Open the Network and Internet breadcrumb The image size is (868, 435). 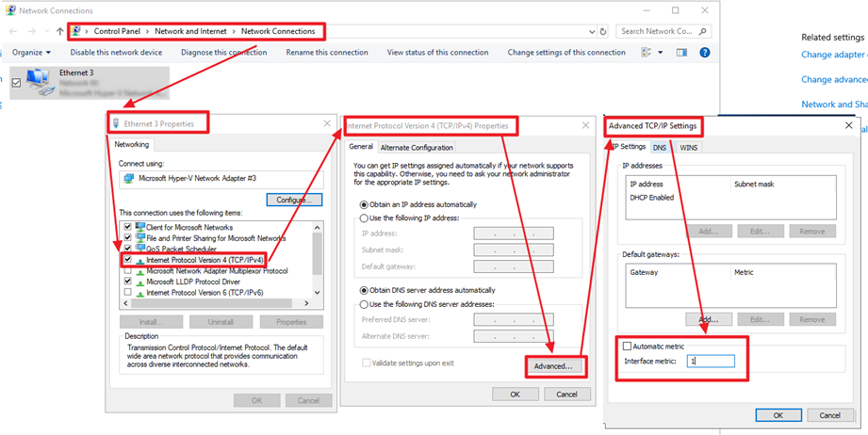click(190, 31)
